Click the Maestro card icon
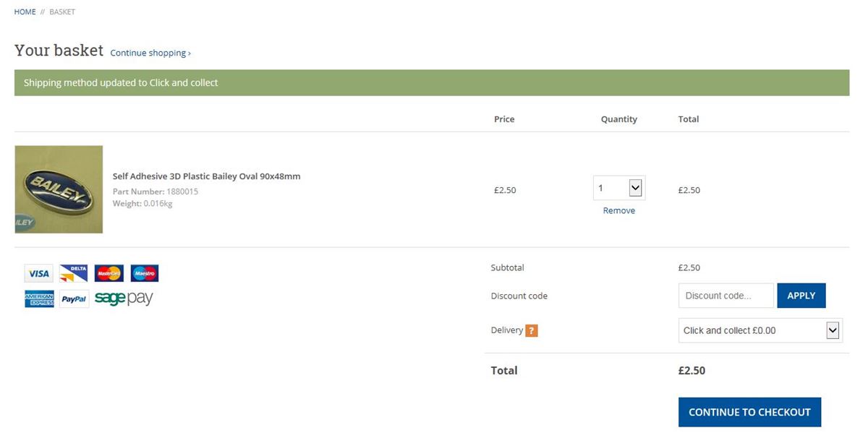The width and height of the screenshot is (868, 446). [145, 273]
